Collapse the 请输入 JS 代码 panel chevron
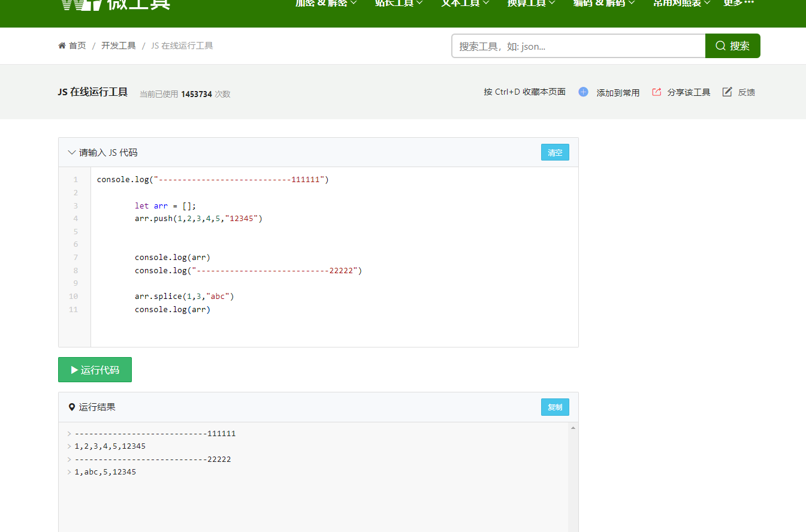This screenshot has width=806, height=532. 72,153
